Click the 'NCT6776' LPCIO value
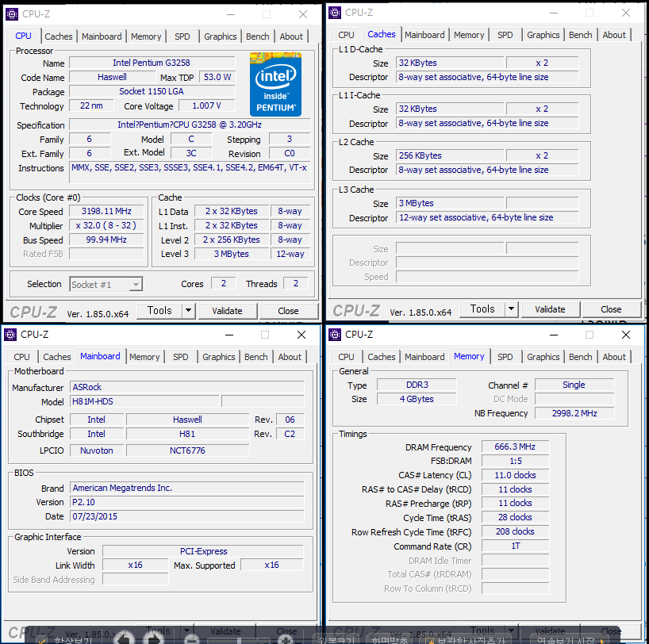Screen dimensions: 649x644 (x=187, y=450)
